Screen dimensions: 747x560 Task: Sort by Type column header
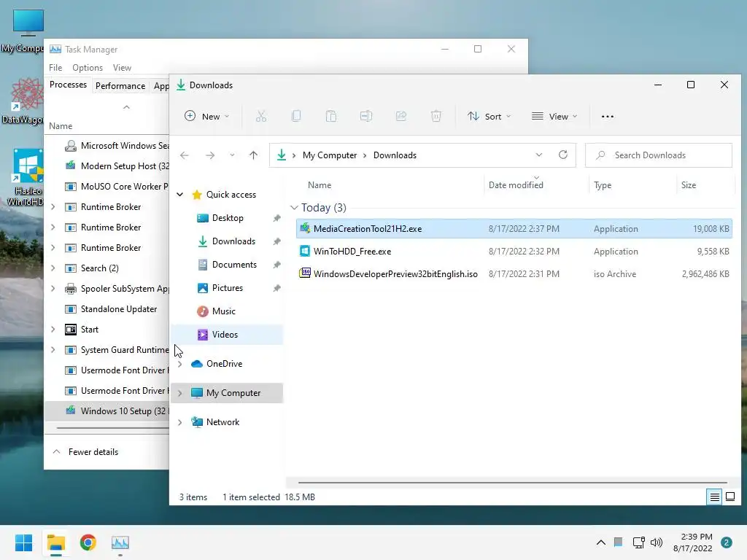[x=603, y=185]
